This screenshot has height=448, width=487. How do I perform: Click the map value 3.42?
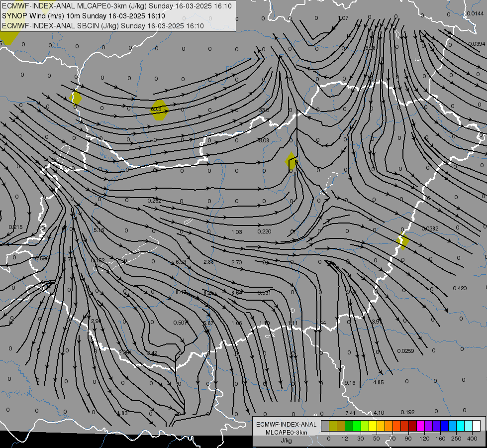point(152,353)
